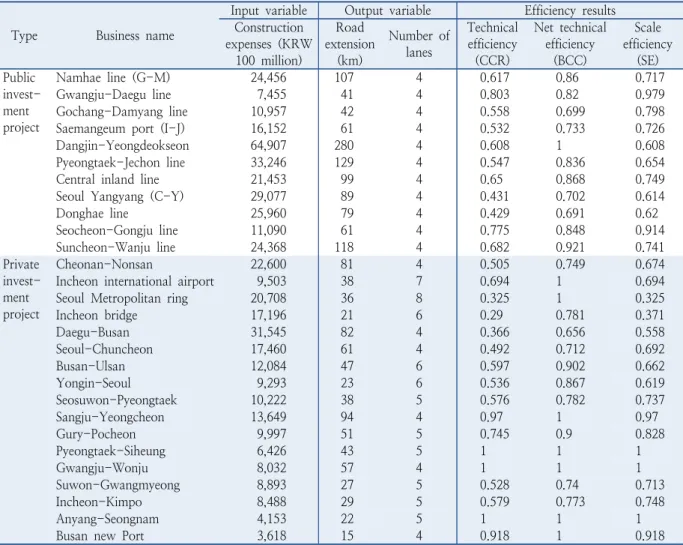
Task: Click the 'Gochang-Damyang line' cell
Action: (122, 112)
